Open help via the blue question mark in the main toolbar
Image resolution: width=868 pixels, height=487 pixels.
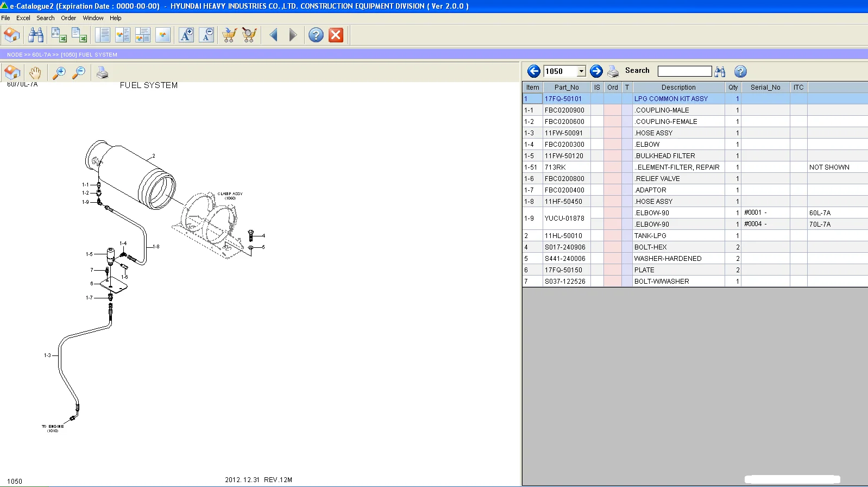coord(316,35)
